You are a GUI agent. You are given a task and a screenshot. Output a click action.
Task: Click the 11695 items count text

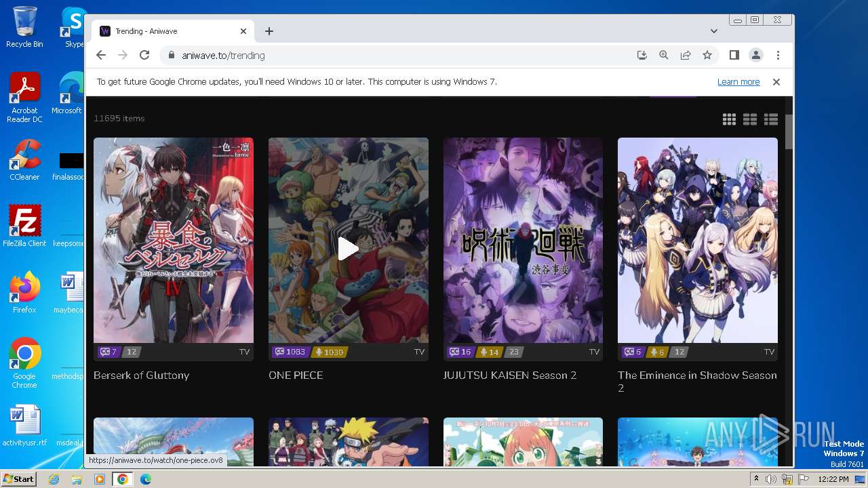(119, 119)
